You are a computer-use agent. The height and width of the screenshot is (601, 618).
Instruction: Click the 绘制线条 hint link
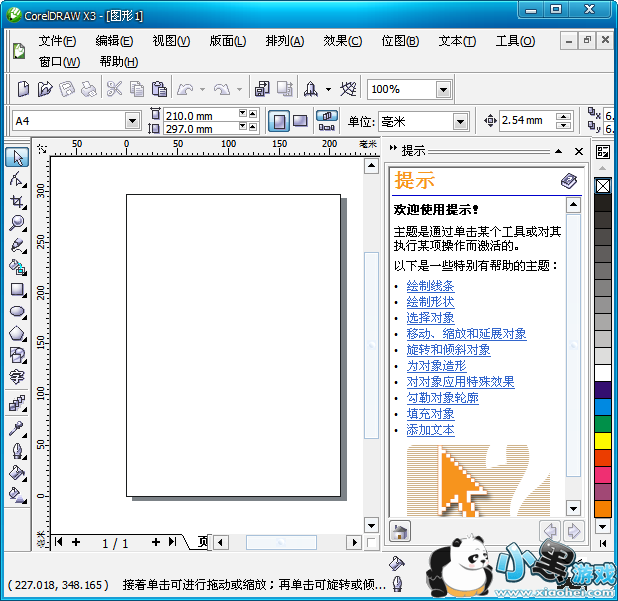pos(430,286)
